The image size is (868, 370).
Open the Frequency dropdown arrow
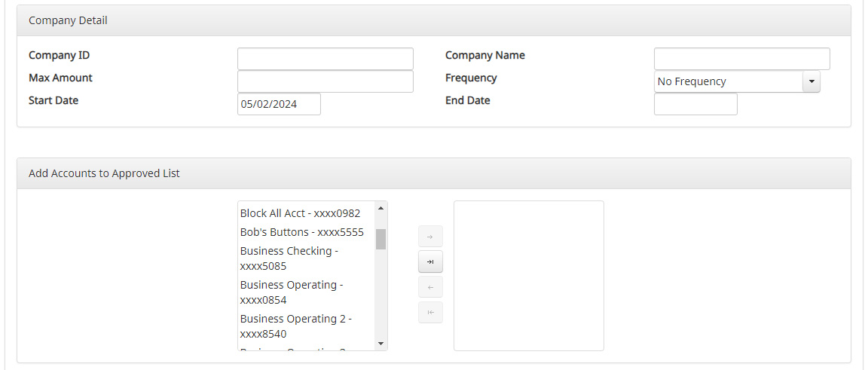(x=811, y=81)
